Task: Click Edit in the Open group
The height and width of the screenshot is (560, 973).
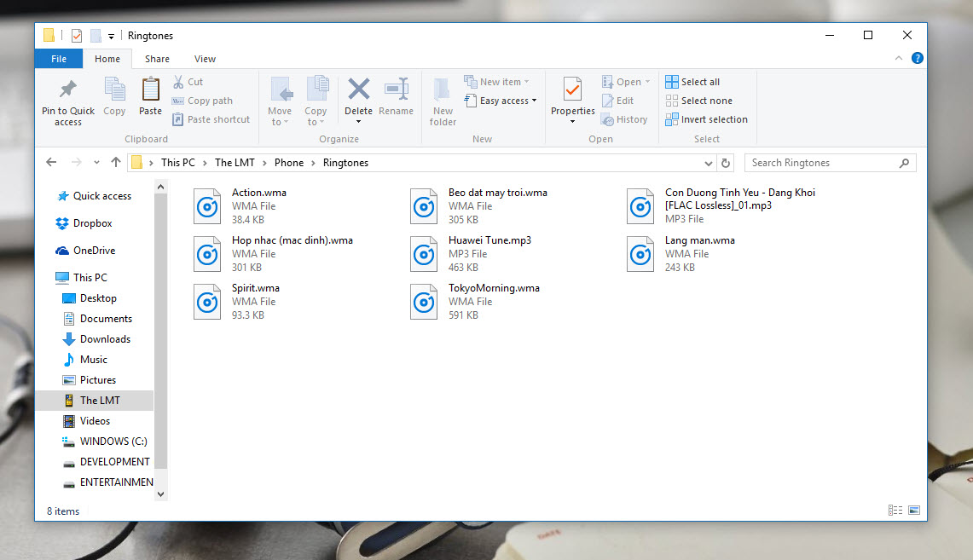Action: pyautogui.click(x=617, y=101)
